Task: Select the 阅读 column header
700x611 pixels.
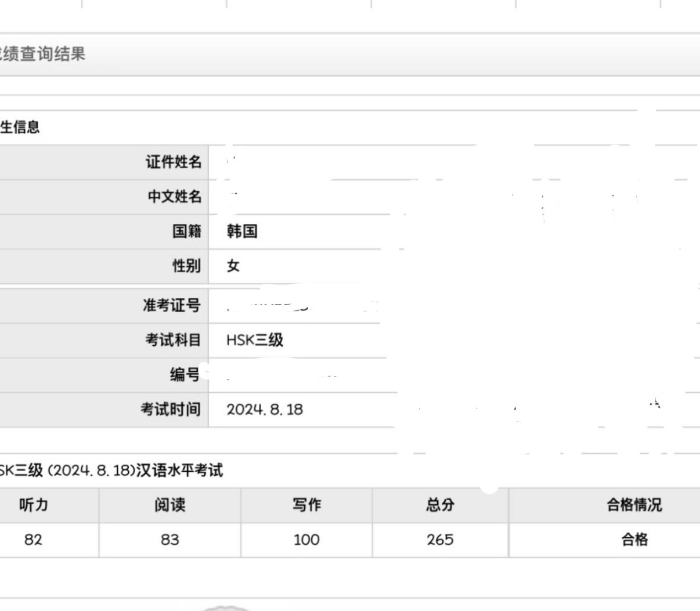Action: (x=169, y=505)
